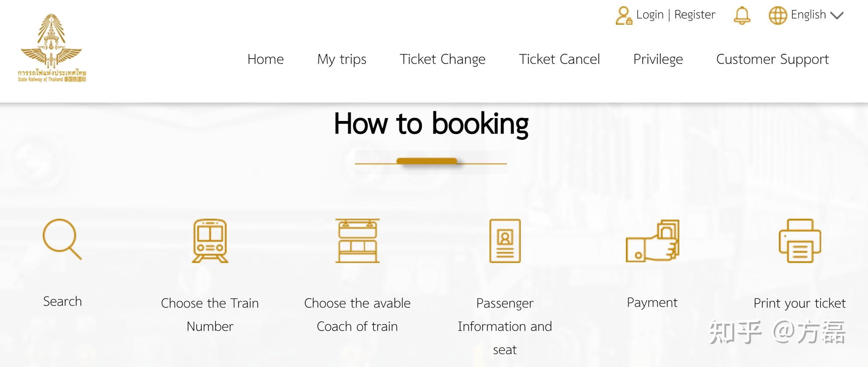Select Ticket Change in navigation
Screen dimensions: 868x367
pyautogui.click(x=442, y=59)
